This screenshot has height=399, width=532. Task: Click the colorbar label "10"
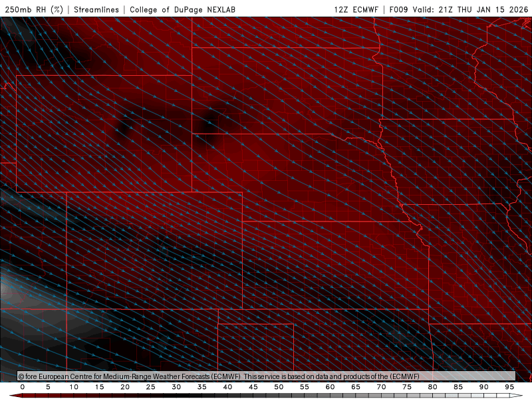pos(74,387)
